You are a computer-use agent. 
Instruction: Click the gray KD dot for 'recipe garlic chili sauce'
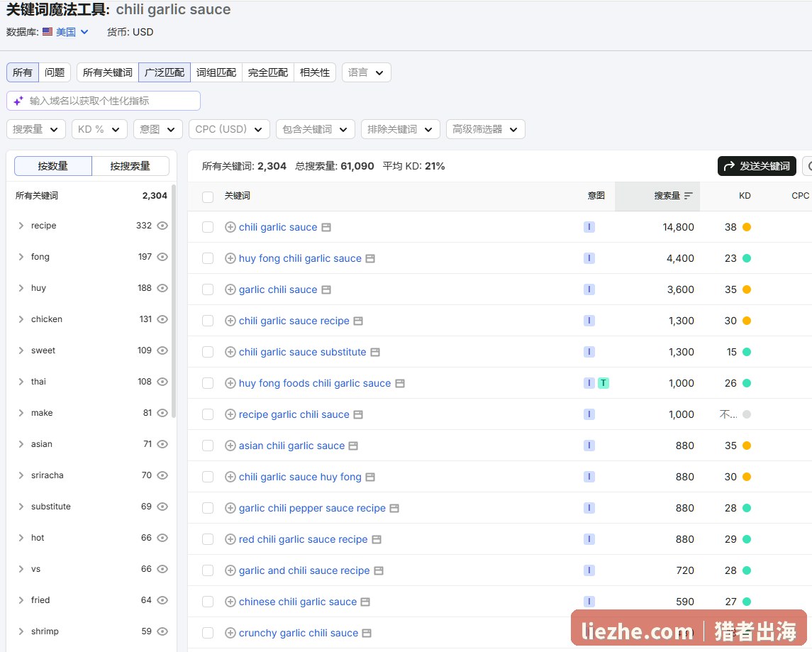click(x=747, y=415)
